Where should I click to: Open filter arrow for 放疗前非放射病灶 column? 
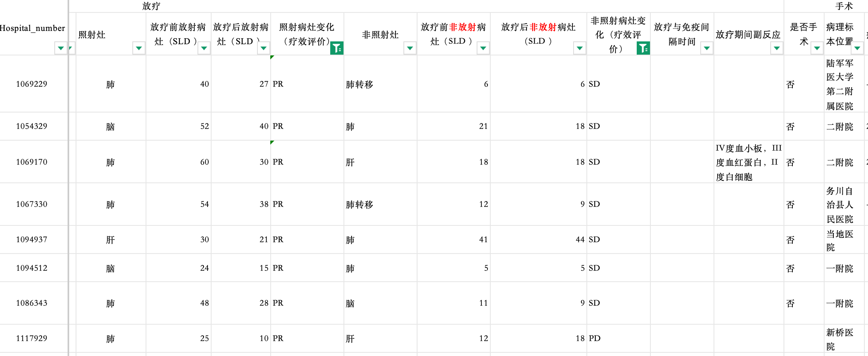pyautogui.click(x=483, y=48)
